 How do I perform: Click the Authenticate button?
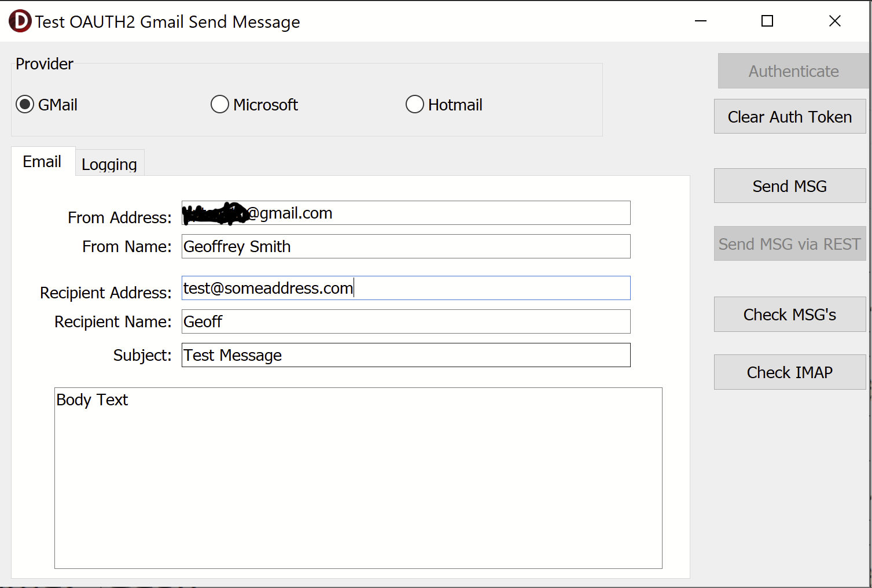coord(793,71)
